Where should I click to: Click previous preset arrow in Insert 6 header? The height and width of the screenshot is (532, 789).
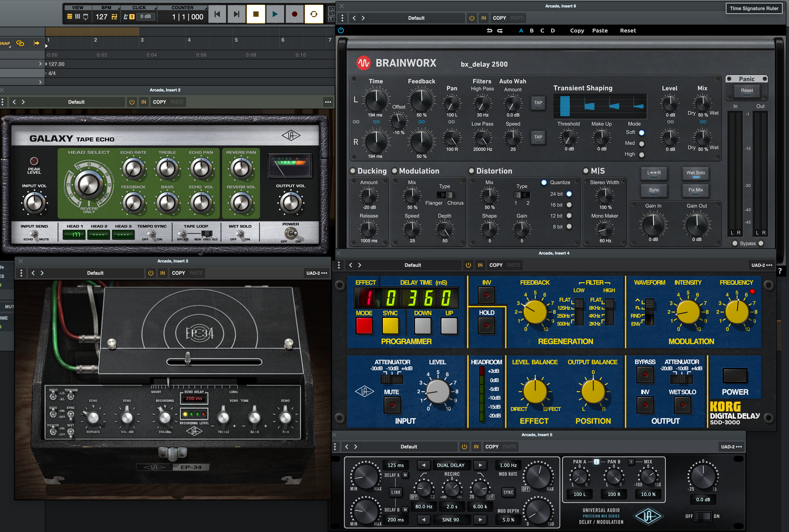point(354,18)
